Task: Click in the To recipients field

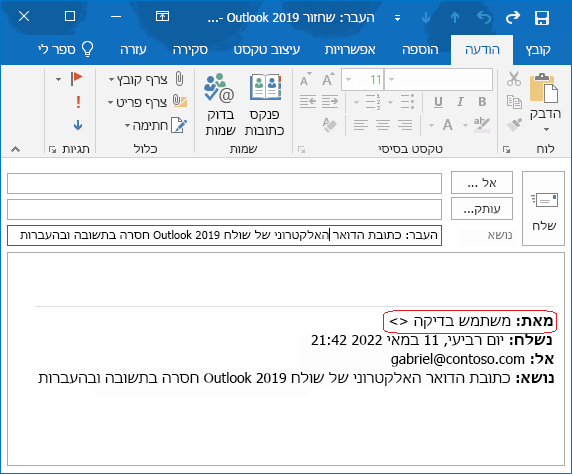Action: [x=224, y=183]
